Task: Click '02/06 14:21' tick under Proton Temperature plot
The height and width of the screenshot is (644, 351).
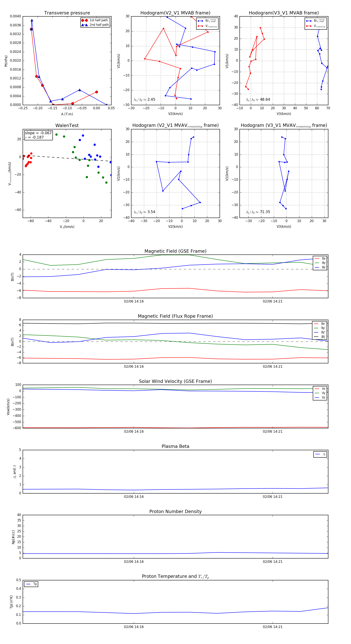Action: (x=273, y=627)
